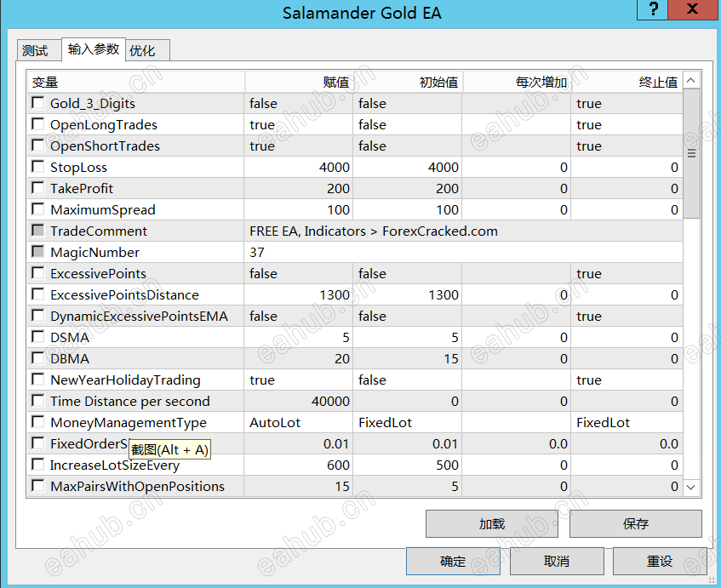Check the ExcessivePoints row checkbox
The image size is (721, 588).
[x=38, y=272]
